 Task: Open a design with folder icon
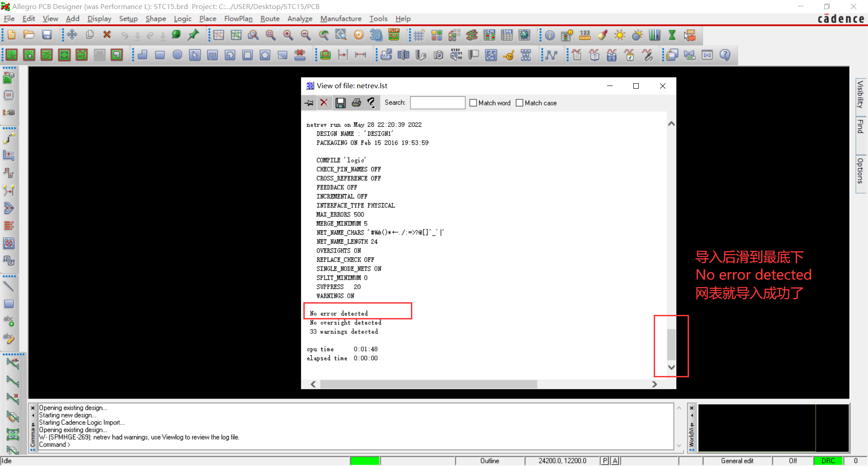(x=29, y=35)
